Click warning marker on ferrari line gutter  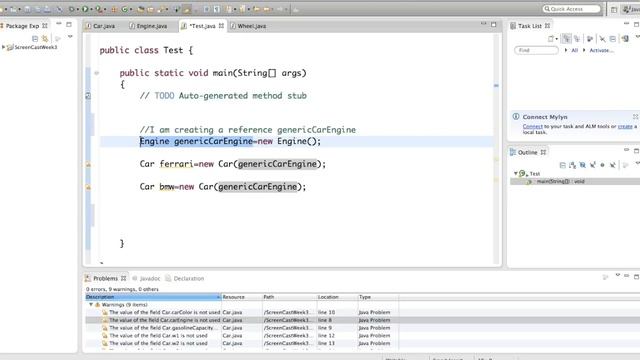click(88, 164)
